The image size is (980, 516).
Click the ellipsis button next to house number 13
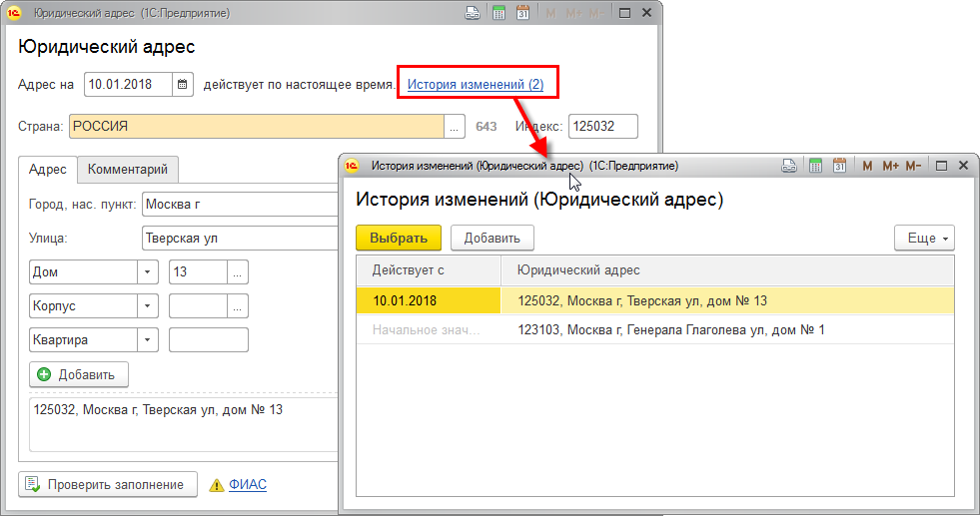(x=238, y=271)
